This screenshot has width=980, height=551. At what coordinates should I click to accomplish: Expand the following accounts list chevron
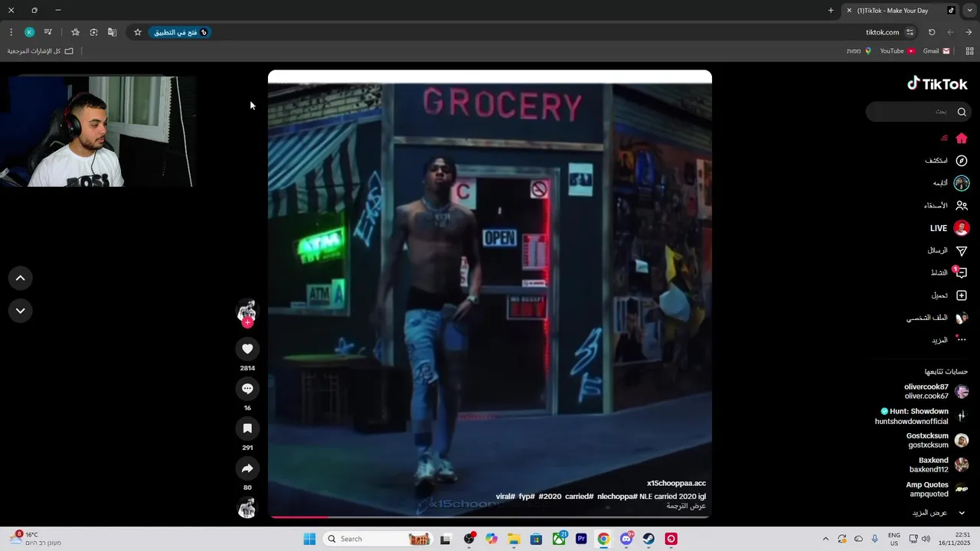coord(962,513)
